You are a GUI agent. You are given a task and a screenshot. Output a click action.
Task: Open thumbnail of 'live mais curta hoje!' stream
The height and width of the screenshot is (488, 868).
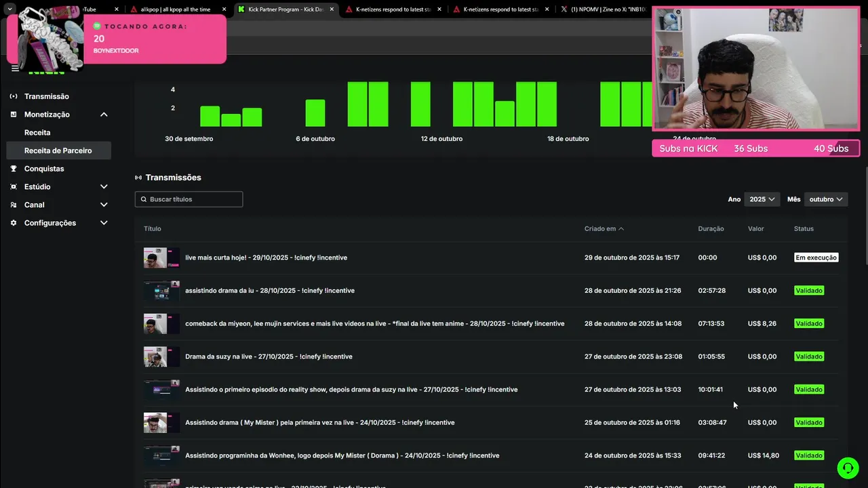click(161, 258)
